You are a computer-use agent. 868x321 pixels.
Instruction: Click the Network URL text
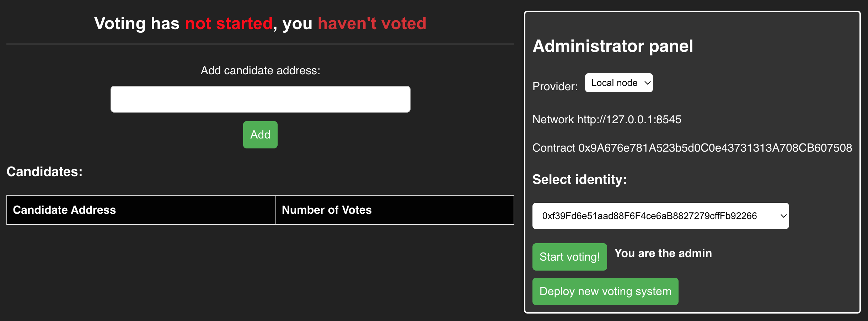(x=607, y=120)
